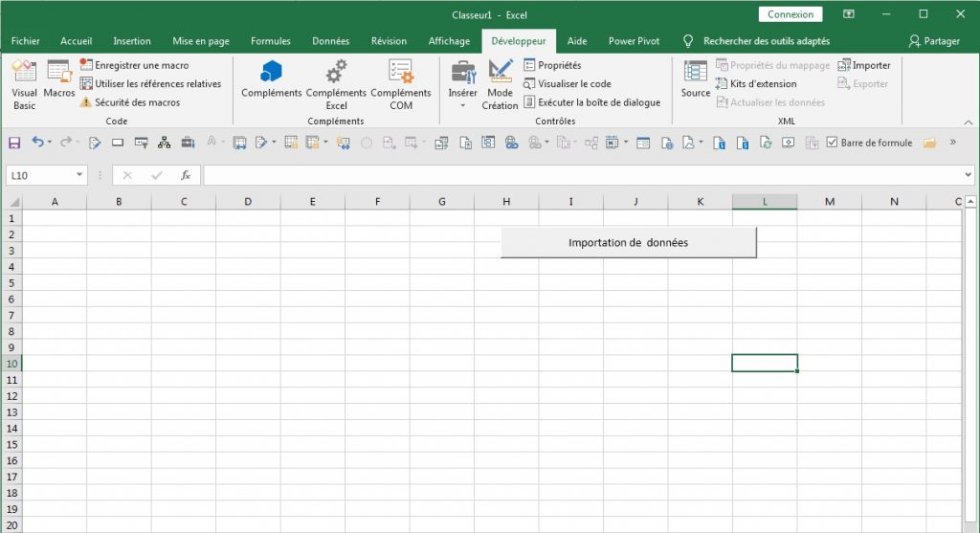Select column A header
Screen dimensions: 980x533
(55, 201)
